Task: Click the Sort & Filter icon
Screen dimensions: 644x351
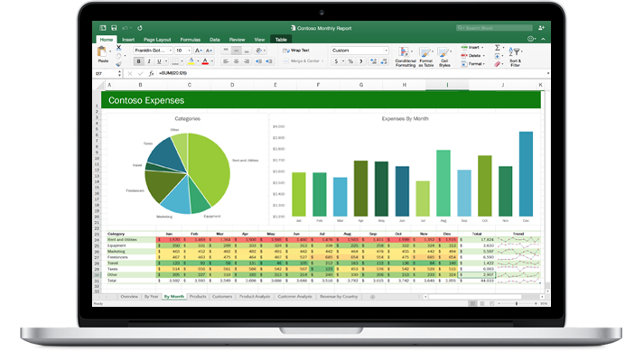Action: point(515,57)
